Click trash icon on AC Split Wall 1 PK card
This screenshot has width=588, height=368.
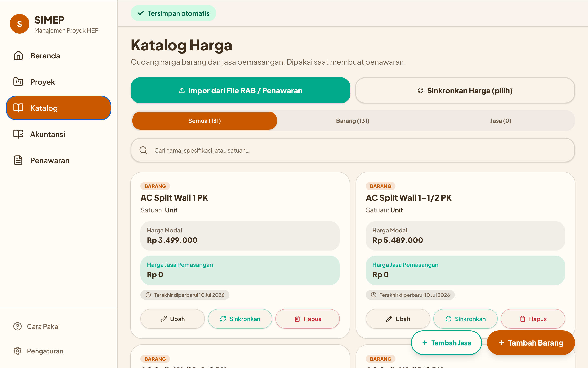click(x=297, y=319)
